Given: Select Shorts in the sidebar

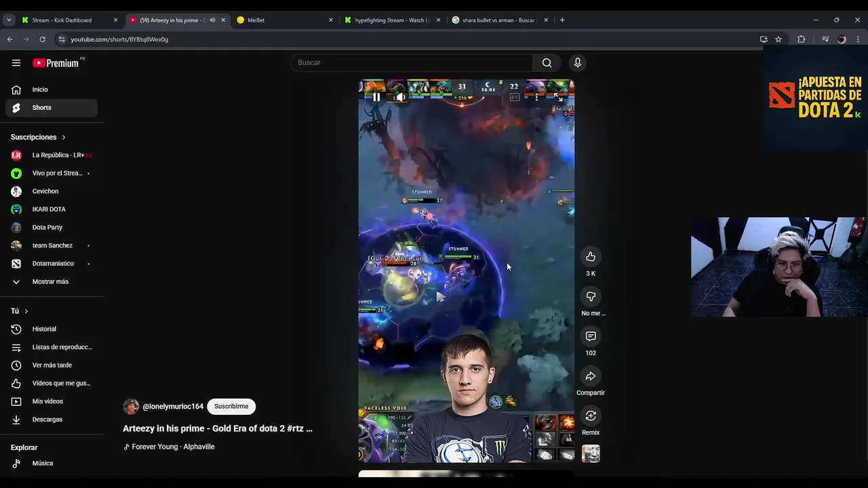Looking at the screenshot, I should pos(52,108).
